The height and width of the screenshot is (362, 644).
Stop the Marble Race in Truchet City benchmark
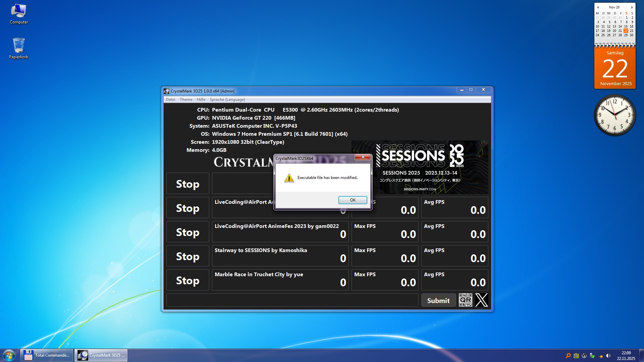(x=187, y=280)
